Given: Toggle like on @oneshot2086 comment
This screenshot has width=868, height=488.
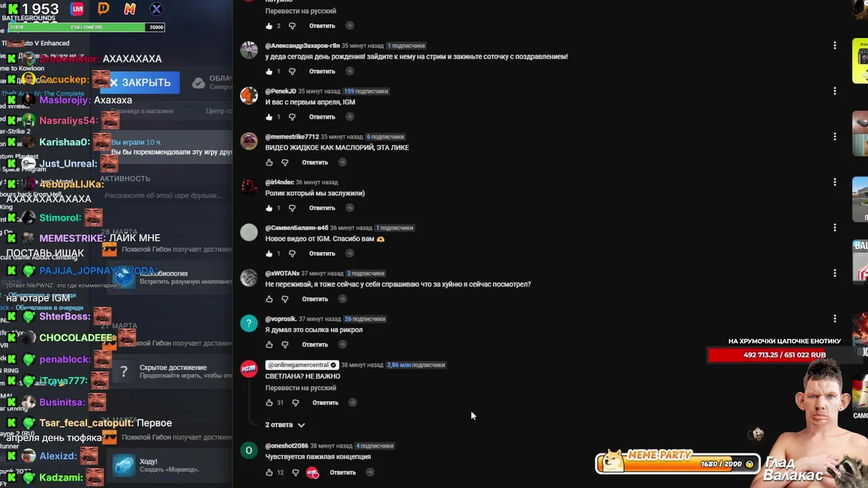Looking at the screenshot, I should (269, 472).
